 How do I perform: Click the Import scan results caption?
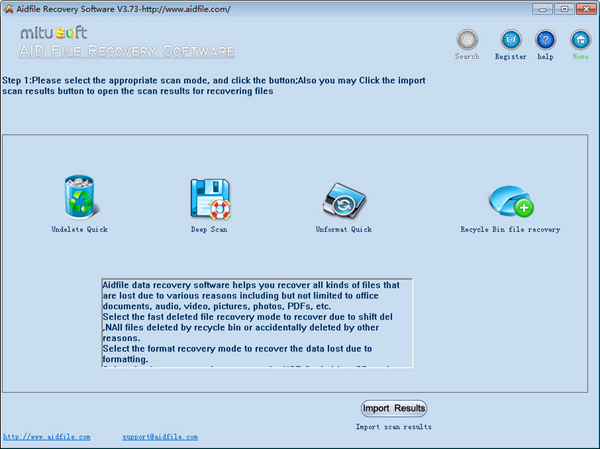pos(394,427)
